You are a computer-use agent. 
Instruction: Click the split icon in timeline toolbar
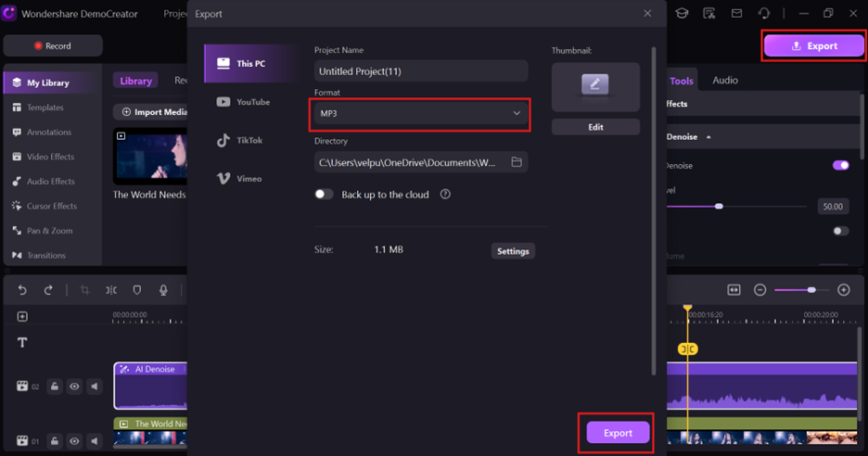click(111, 290)
